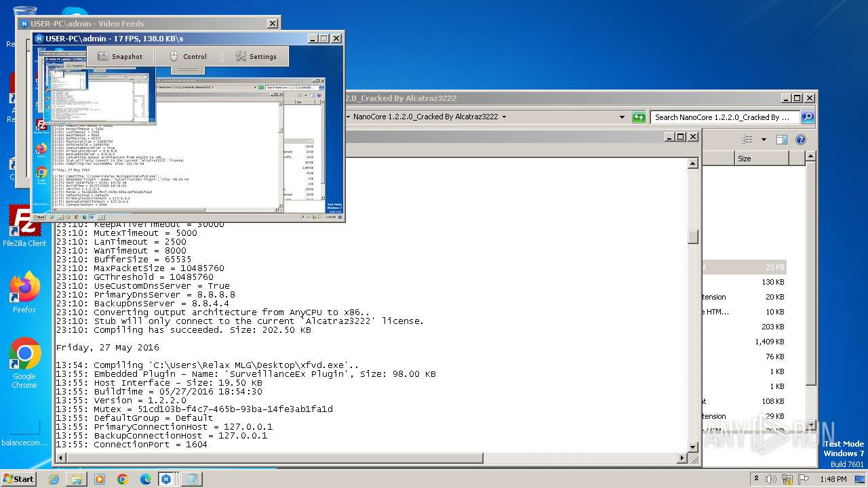This screenshot has width=868, height=488.
Task: Minimize the log viewer window
Action: click(669, 136)
